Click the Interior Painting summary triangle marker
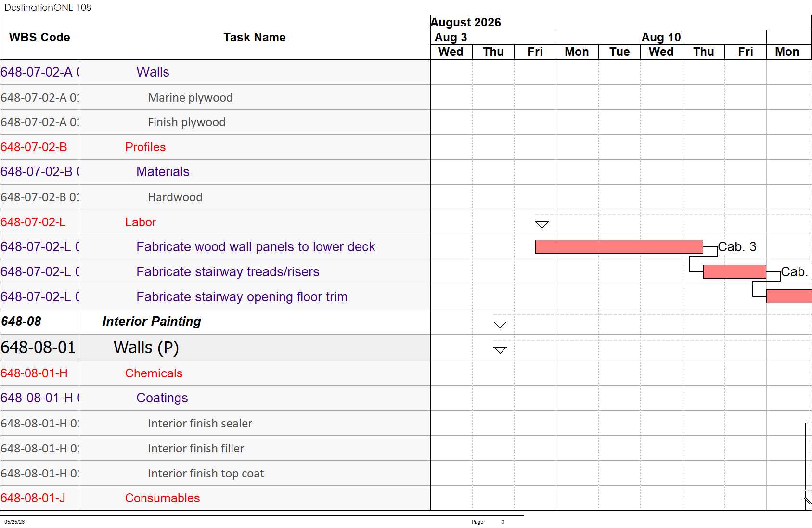The width and height of the screenshot is (812, 528). pyautogui.click(x=500, y=324)
